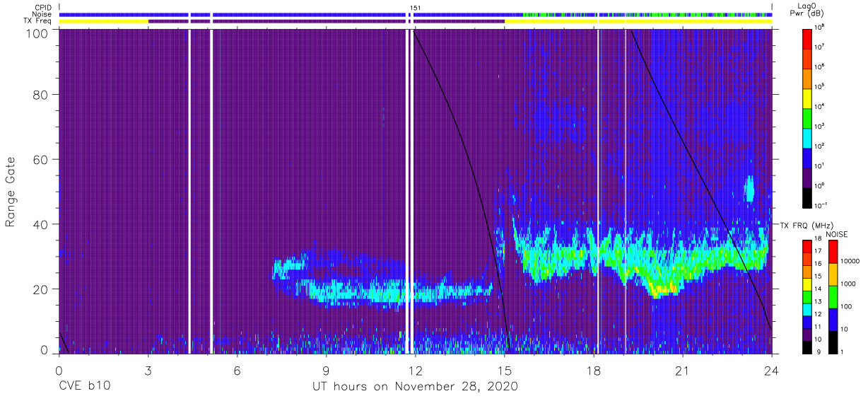868x401 pixels.
Task: Click the 'Range Gate' y-axis title
Action: (x=11, y=192)
